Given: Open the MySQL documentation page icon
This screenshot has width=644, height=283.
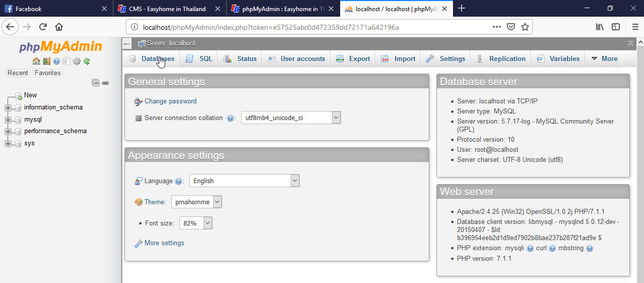Looking at the screenshot, I should pos(67,61).
